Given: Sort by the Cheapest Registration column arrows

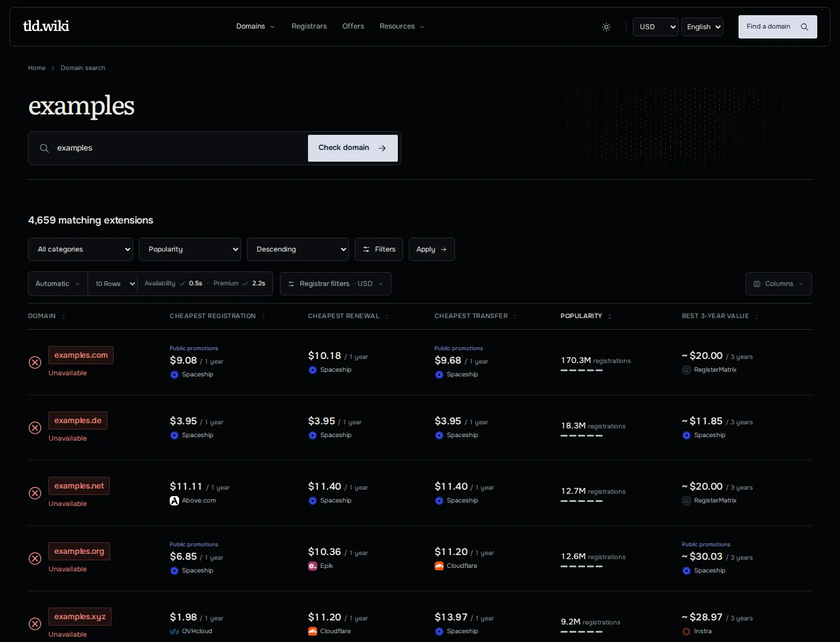Looking at the screenshot, I should point(263,316).
